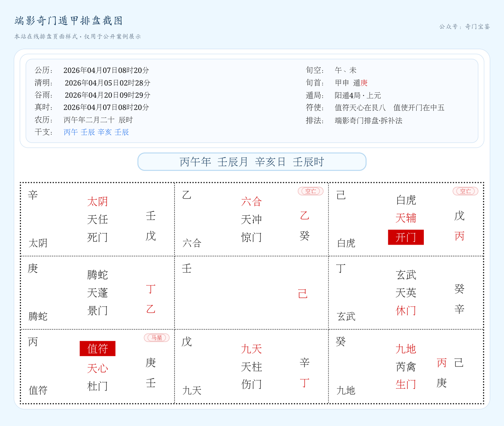Click the 空亡 badge in the 白虎 palace
Screen dimensions: 504x426
tap(465, 191)
